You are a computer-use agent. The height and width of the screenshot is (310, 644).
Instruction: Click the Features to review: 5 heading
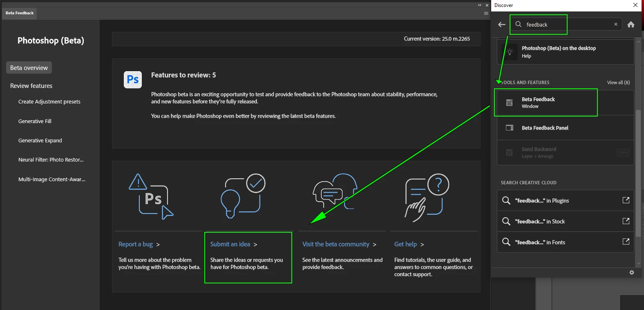(x=183, y=75)
